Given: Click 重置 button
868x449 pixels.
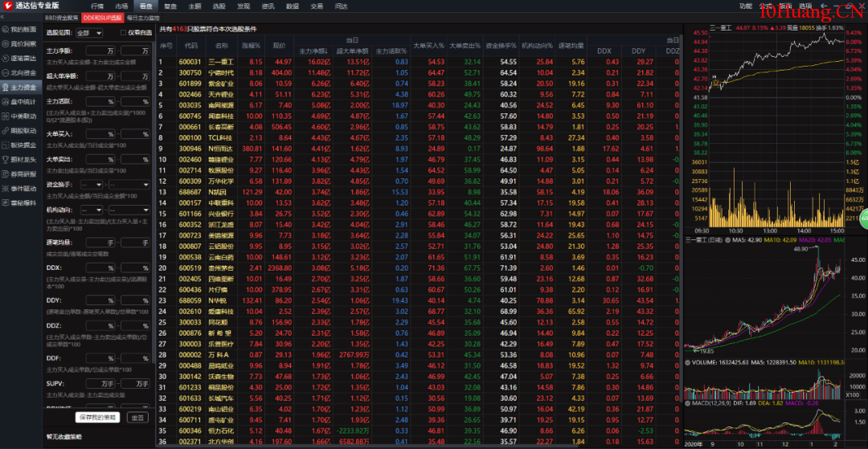Looking at the screenshot, I should (138, 418).
